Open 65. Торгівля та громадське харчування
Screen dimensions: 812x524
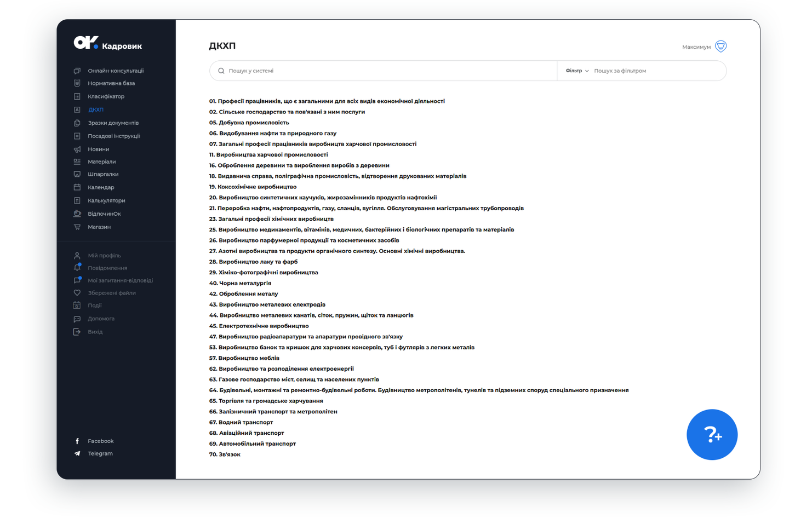tap(266, 401)
